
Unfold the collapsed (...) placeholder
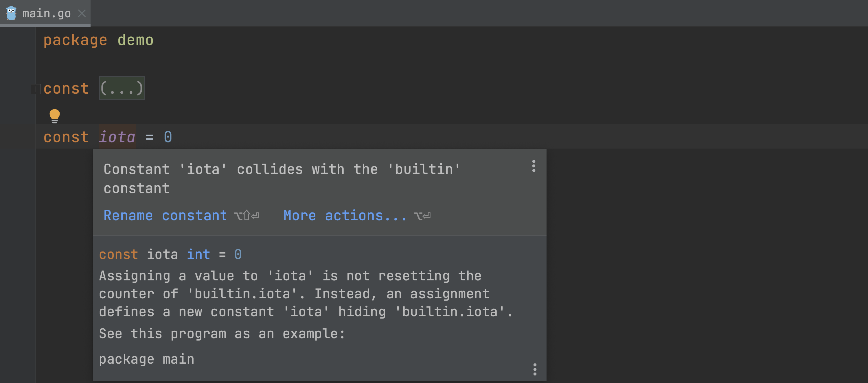click(x=122, y=88)
